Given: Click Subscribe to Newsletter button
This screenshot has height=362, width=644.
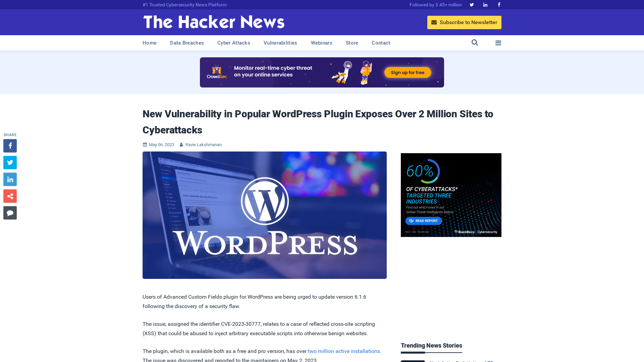Looking at the screenshot, I should [464, 22].
